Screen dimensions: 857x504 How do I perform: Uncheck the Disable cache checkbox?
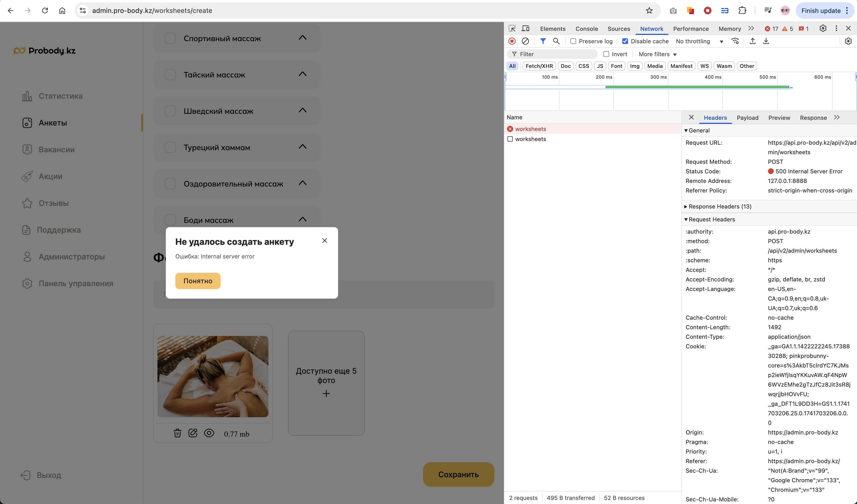click(625, 41)
